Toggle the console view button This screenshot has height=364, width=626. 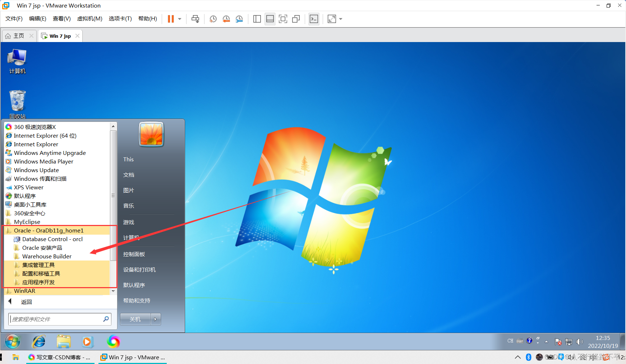tap(314, 19)
